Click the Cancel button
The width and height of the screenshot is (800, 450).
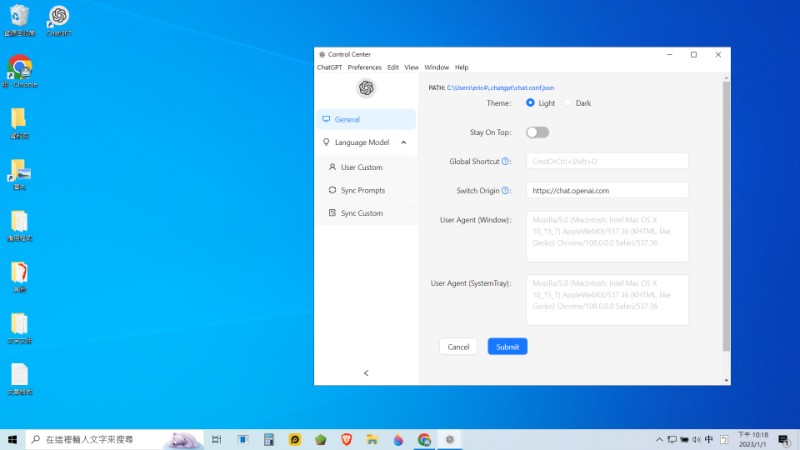458,346
